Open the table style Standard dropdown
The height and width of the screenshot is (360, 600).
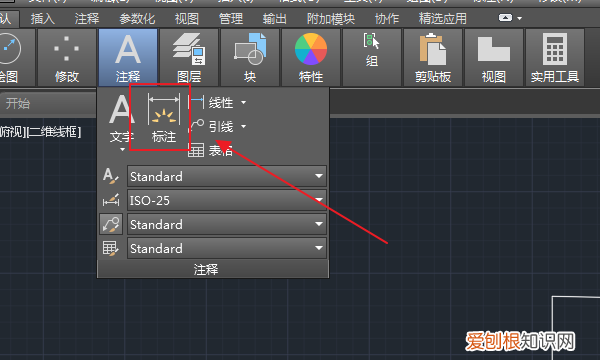point(227,248)
